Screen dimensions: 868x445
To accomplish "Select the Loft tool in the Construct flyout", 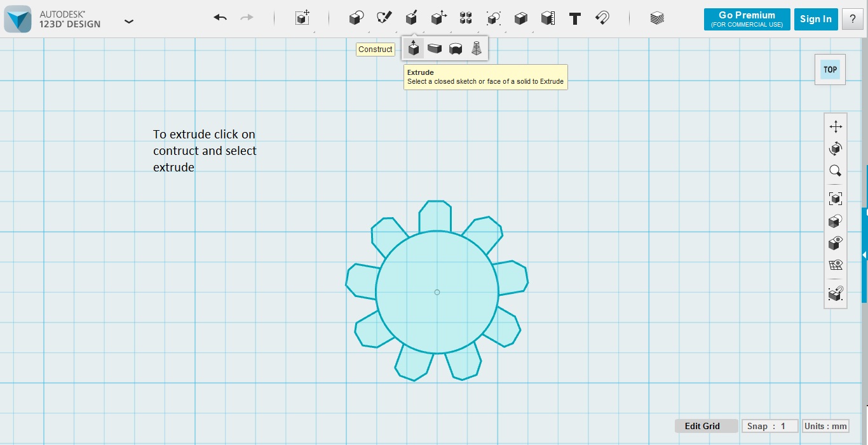I will (x=477, y=48).
